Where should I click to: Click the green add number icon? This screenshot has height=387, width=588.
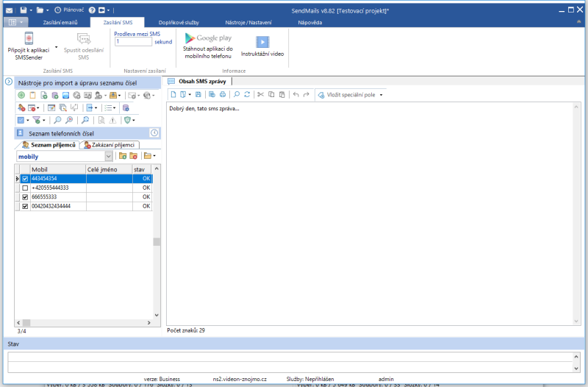click(x=21, y=96)
